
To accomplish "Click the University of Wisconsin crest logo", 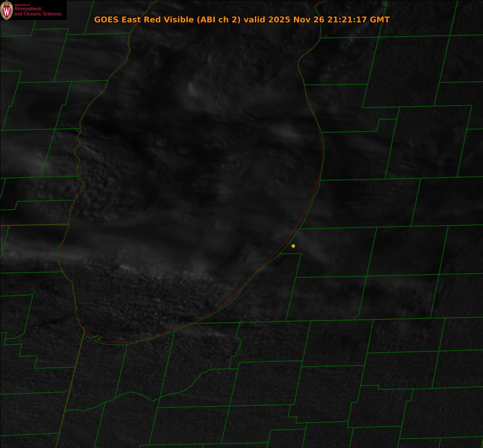I will [7, 10].
